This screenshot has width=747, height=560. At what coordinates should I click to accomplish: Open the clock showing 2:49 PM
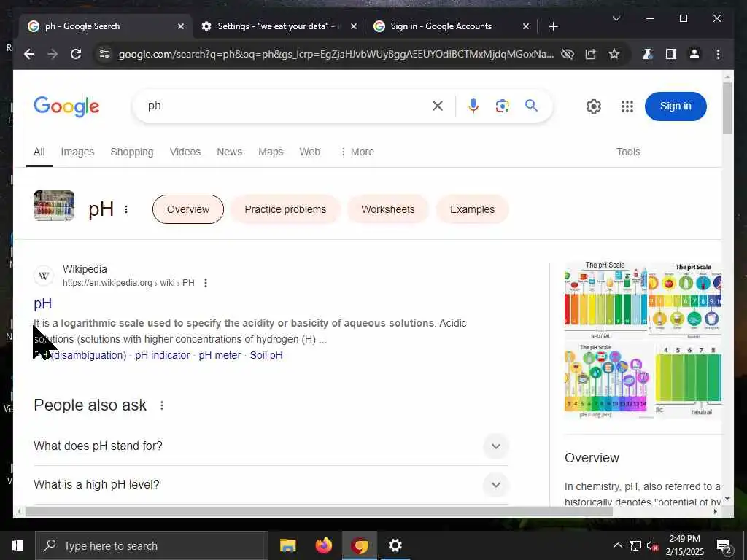click(x=684, y=545)
